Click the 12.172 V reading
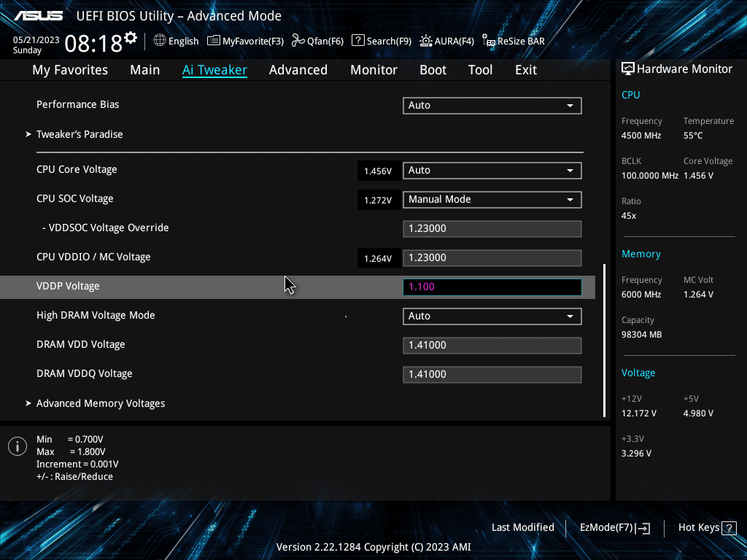 pyautogui.click(x=639, y=413)
